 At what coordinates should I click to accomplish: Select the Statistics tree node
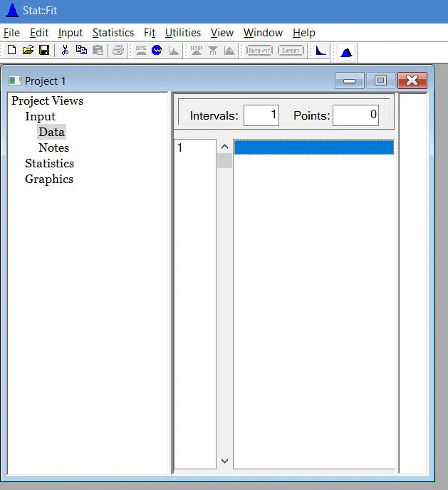point(49,163)
